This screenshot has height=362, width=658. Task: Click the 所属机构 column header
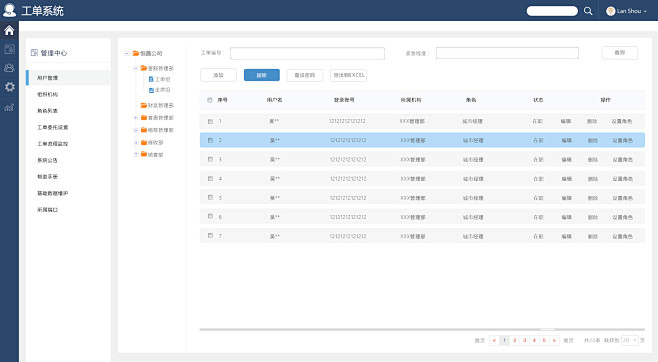coord(411,100)
